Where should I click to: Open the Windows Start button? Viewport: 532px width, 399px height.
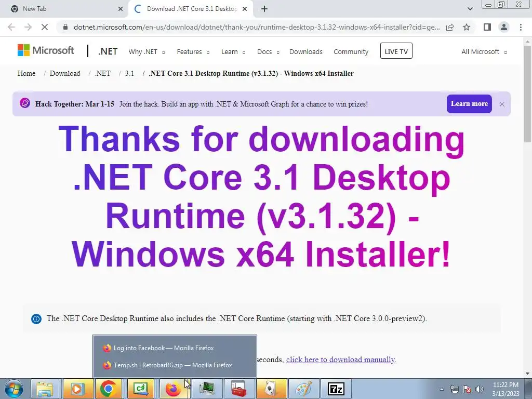coord(14,389)
